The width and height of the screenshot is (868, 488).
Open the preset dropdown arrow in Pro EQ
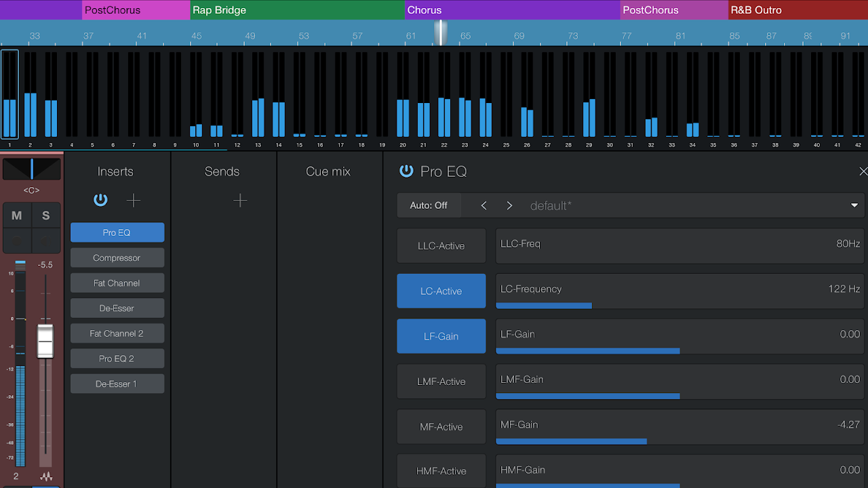[x=854, y=205]
